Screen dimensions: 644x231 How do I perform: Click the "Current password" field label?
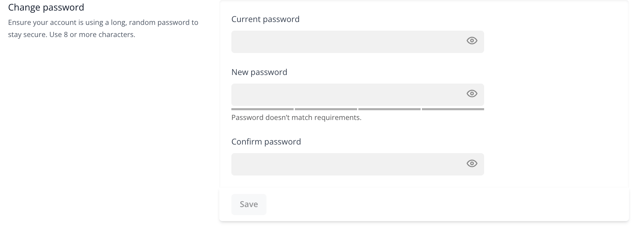[x=265, y=19]
